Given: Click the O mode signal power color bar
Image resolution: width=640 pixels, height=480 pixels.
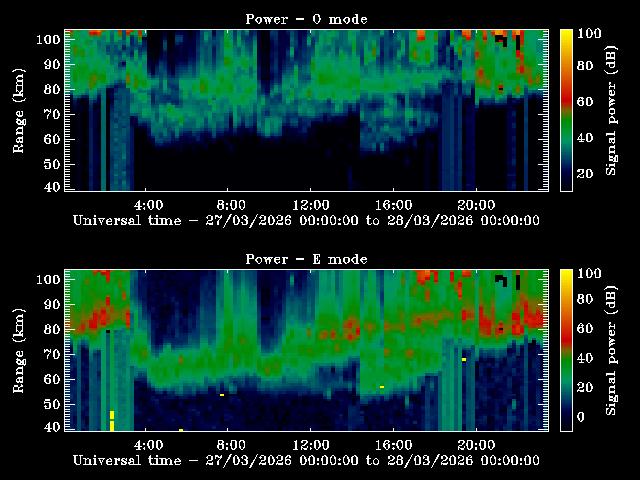Looking at the screenshot, I should coord(566,110).
